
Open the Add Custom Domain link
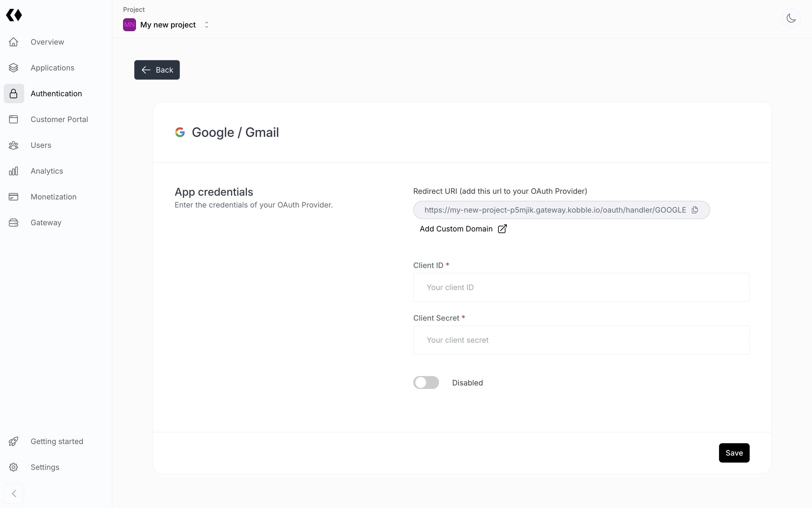tap(463, 229)
